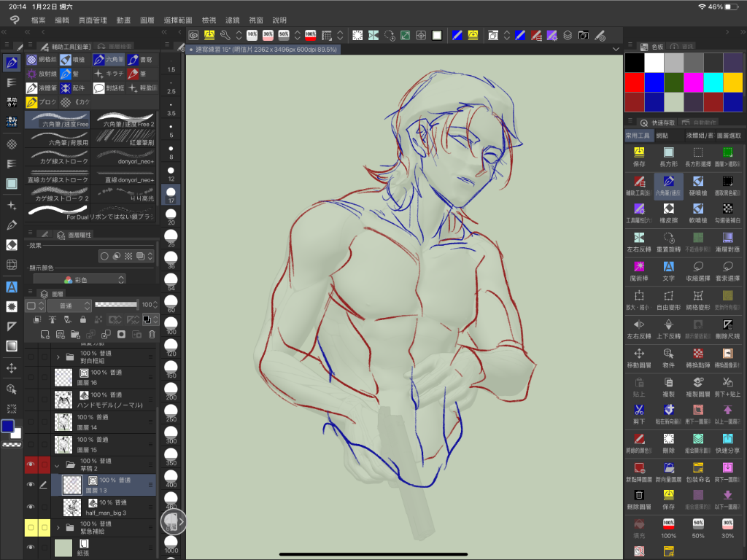Click the lock layer icon in layer panel
The image size is (747, 560).
83,319
